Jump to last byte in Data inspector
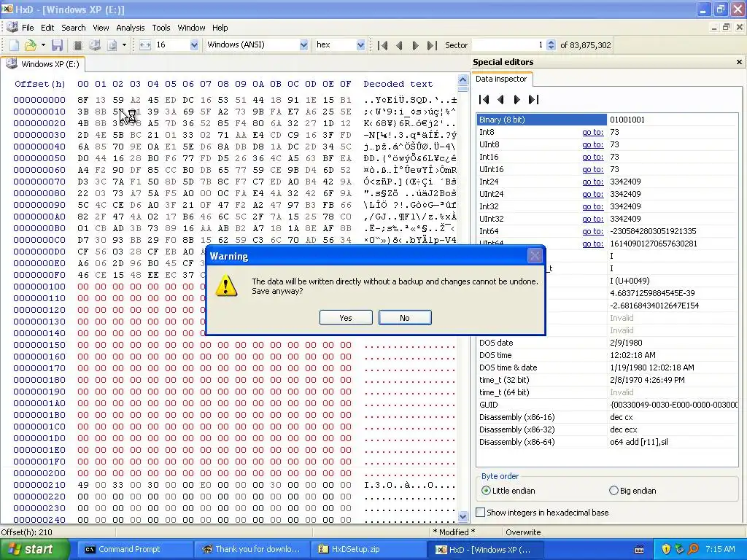 pyautogui.click(x=533, y=99)
